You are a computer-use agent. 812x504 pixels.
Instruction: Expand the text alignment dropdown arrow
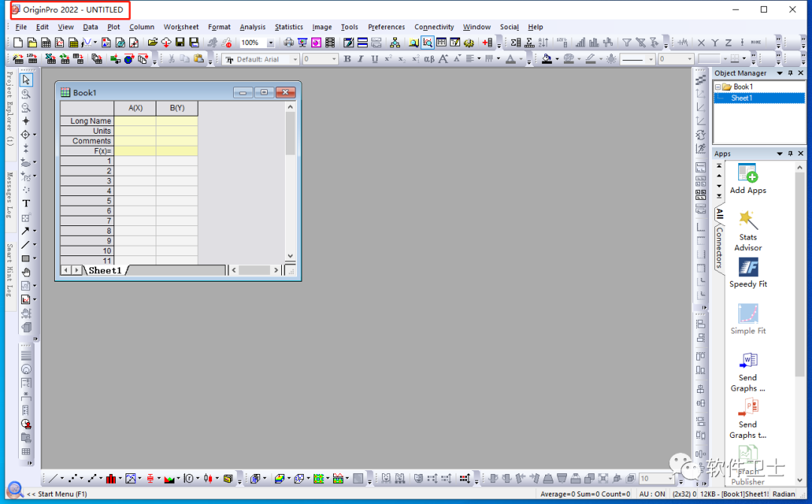479,59
